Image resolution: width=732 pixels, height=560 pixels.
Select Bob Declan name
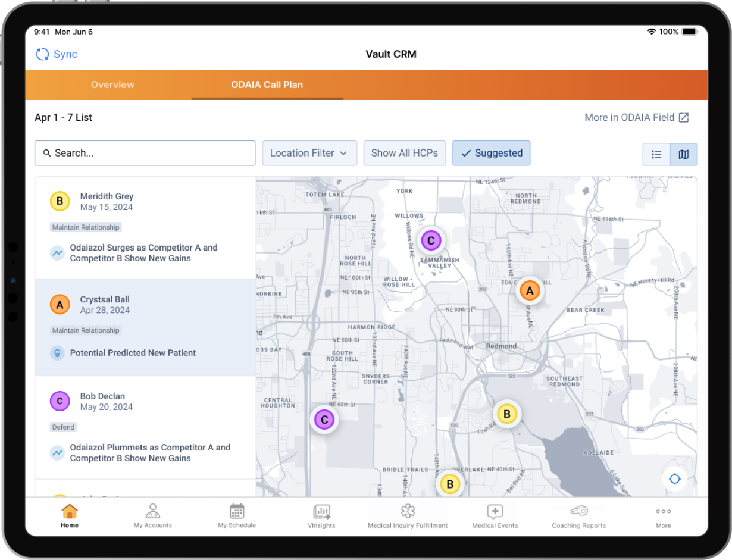coord(102,396)
